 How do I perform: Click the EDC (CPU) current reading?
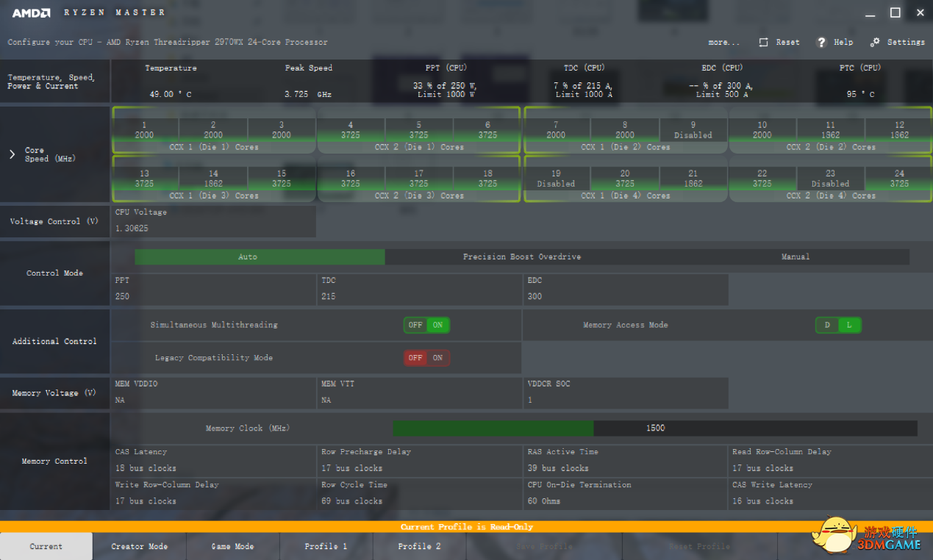click(x=721, y=90)
